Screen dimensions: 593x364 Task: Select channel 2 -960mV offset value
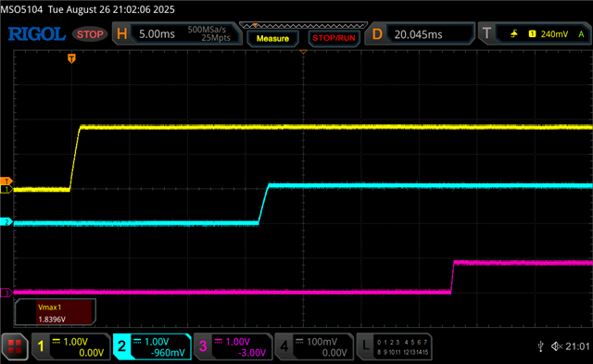tap(168, 353)
